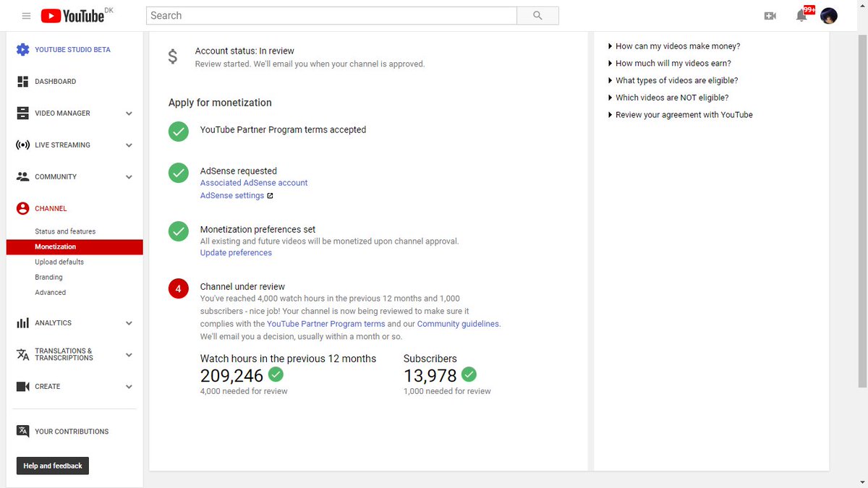The height and width of the screenshot is (488, 868).
Task: Click the YouTube Studio Beta gear icon
Action: pyautogui.click(x=22, y=50)
